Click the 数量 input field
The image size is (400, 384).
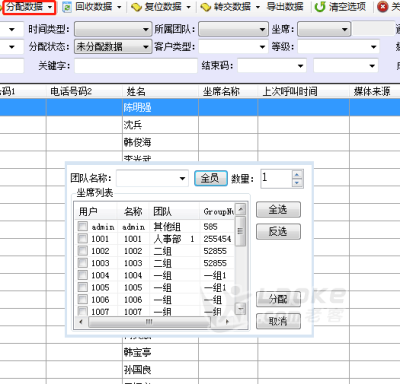[276, 179]
